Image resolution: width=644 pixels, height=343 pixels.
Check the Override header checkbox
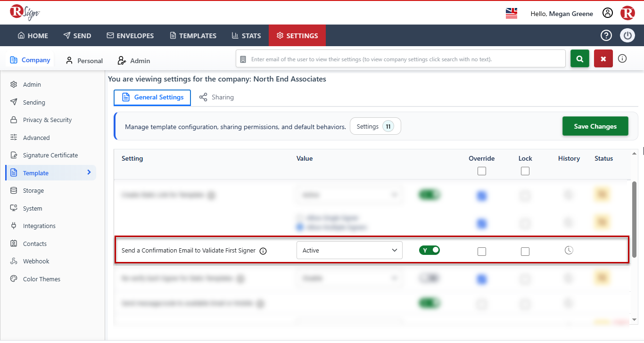tap(482, 171)
